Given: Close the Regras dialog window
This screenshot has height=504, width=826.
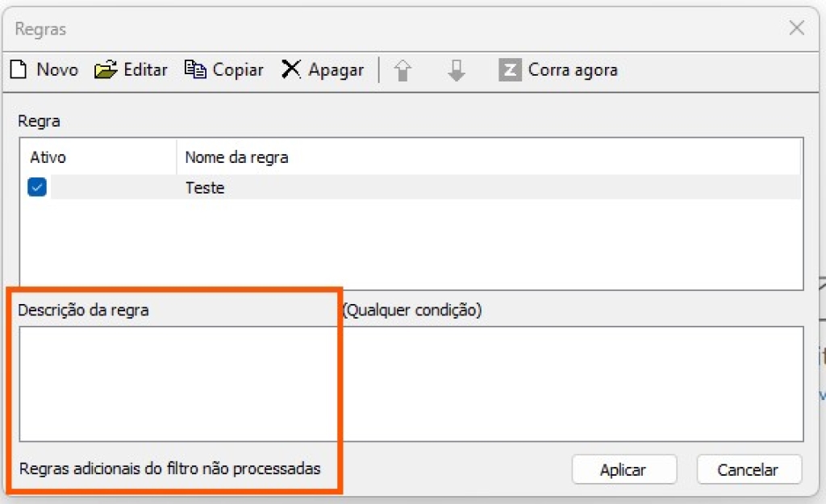Looking at the screenshot, I should click(796, 29).
